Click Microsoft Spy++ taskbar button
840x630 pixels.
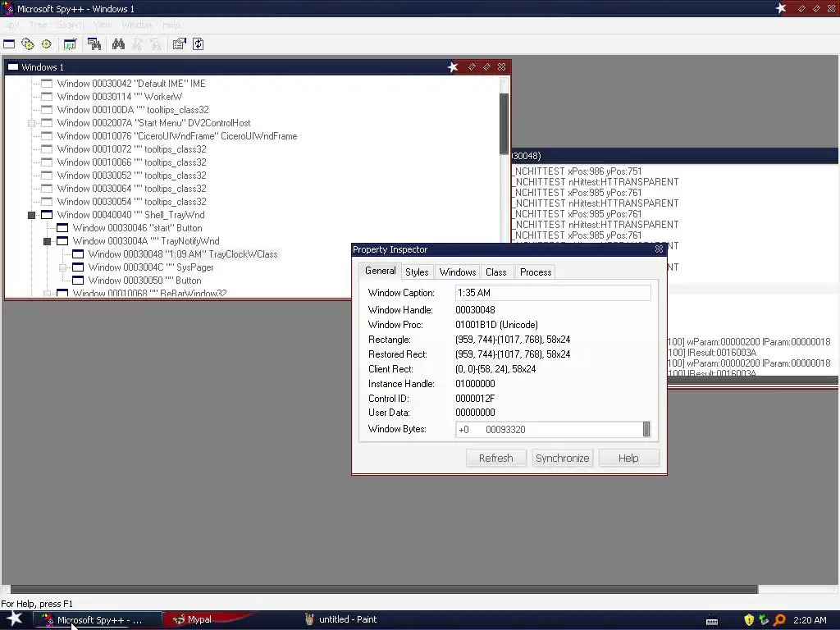click(x=98, y=620)
